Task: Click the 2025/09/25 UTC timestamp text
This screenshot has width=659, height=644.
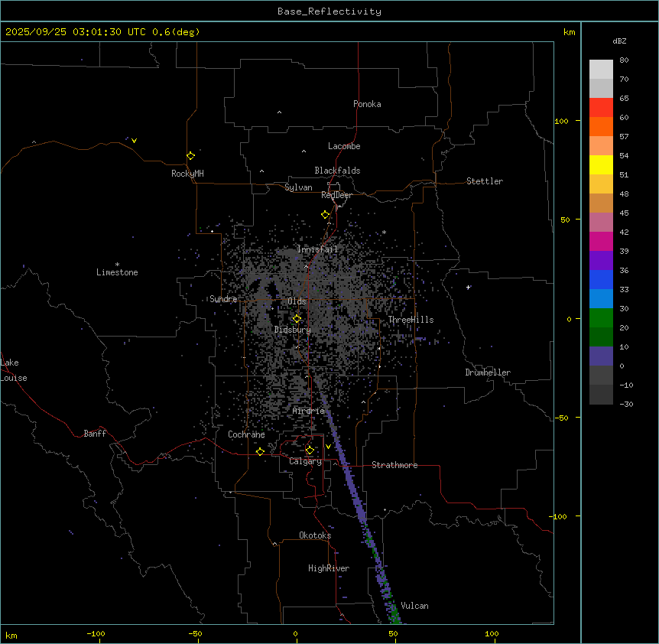Action: point(102,32)
